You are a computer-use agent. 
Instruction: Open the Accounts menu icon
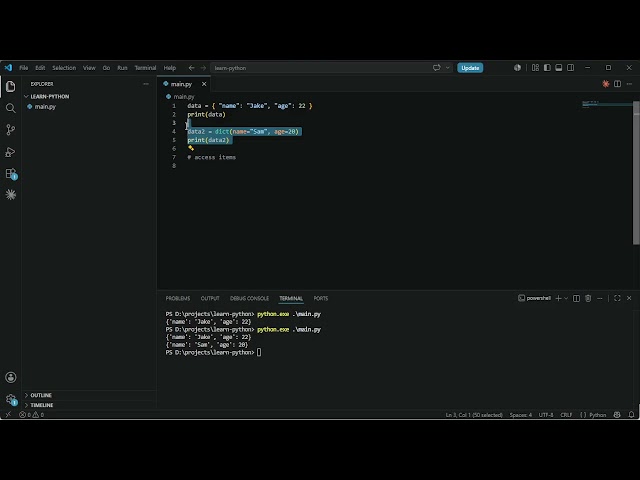tap(11, 377)
